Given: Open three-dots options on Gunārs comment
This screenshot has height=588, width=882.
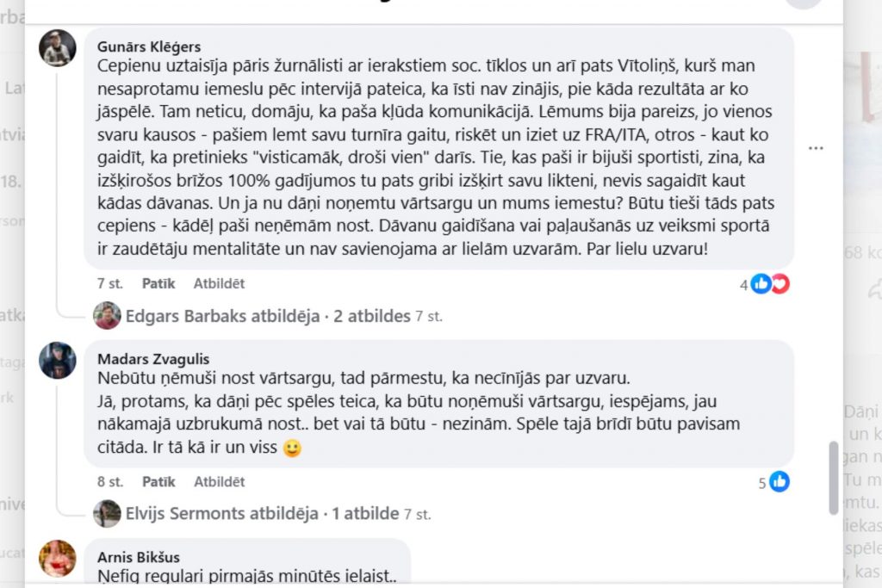Looking at the screenshot, I should coord(816,148).
